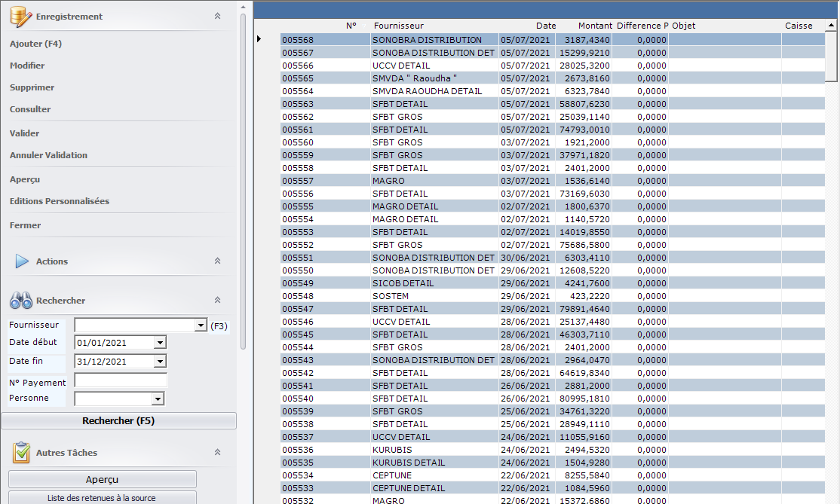The image size is (840, 504).
Task: Click amount 1921,2000 in row 005560
Action: pyautogui.click(x=587, y=142)
